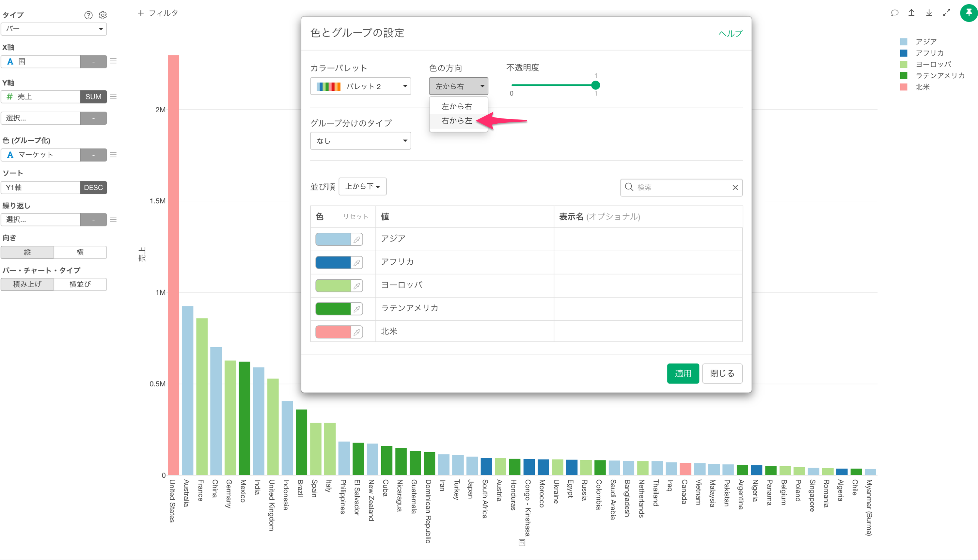Open Y-axis 売上 column selector
Screen dimensions: 978x560
(41, 97)
